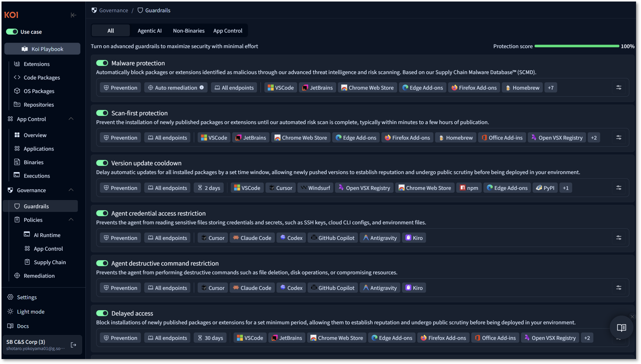
Task: Open the App Control tab
Action: click(228, 31)
